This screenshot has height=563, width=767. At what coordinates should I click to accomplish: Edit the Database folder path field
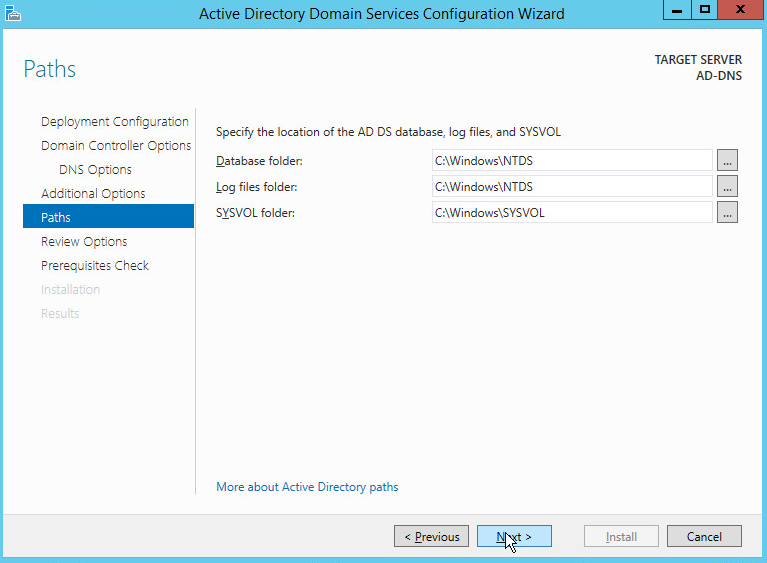point(571,160)
